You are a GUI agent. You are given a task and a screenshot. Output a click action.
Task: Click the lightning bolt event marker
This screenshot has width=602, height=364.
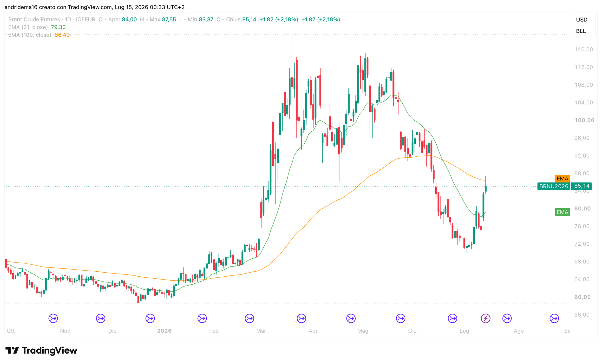point(486,318)
